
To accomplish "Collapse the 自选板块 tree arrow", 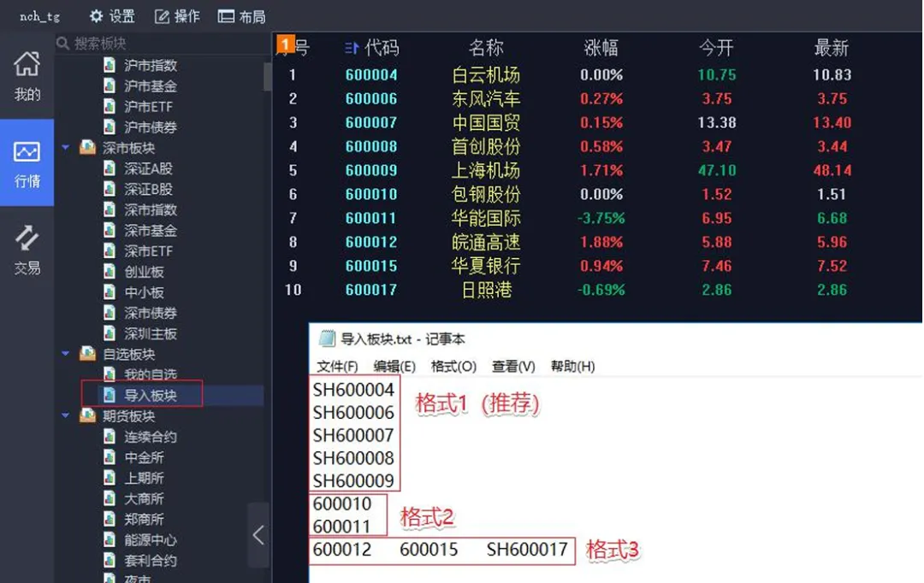I will (65, 353).
